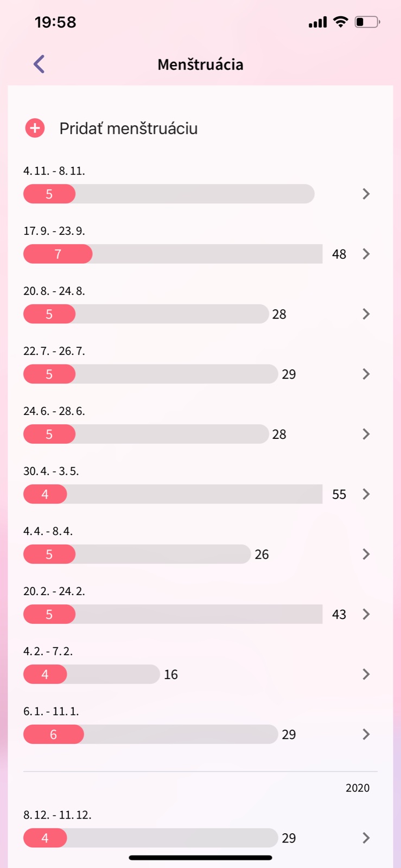Tap the battery status icon
Screen dimensions: 401x868
[x=367, y=22]
